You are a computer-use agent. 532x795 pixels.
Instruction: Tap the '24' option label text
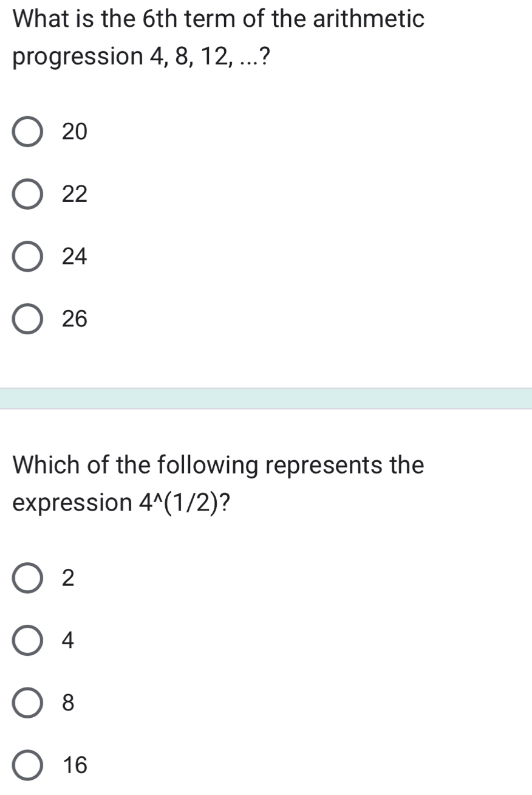point(75,257)
